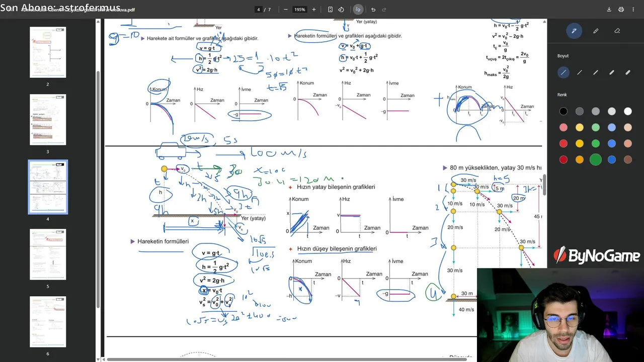The height and width of the screenshot is (362, 644).
Task: Zoom in on the PDF
Action: pyautogui.click(x=314, y=10)
